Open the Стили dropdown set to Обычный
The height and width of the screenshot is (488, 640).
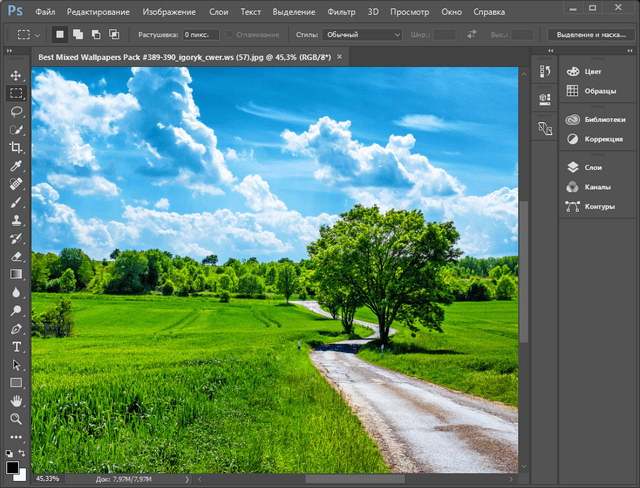[x=363, y=34]
